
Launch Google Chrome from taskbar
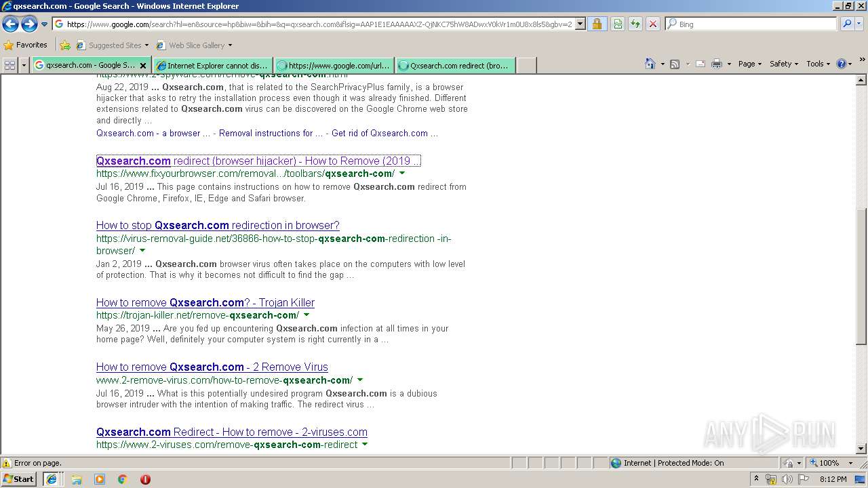123,479
